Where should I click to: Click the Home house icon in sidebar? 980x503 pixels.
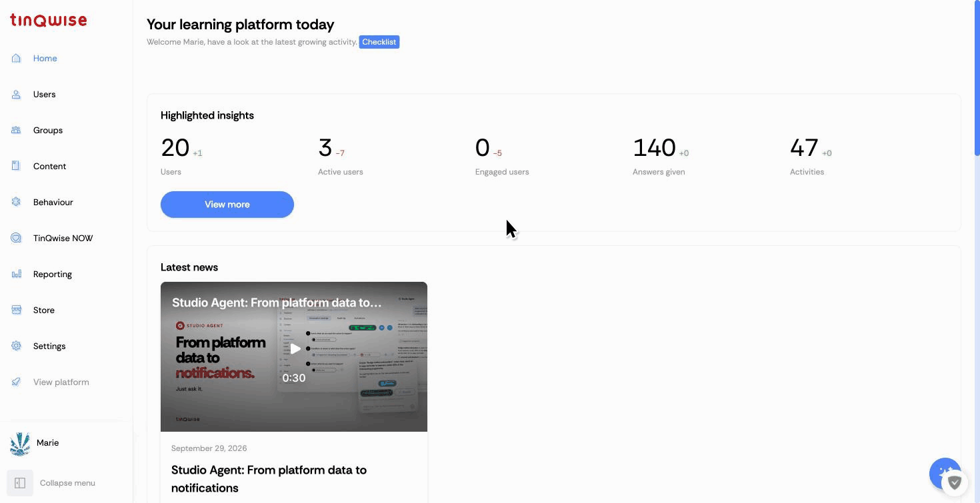click(17, 59)
